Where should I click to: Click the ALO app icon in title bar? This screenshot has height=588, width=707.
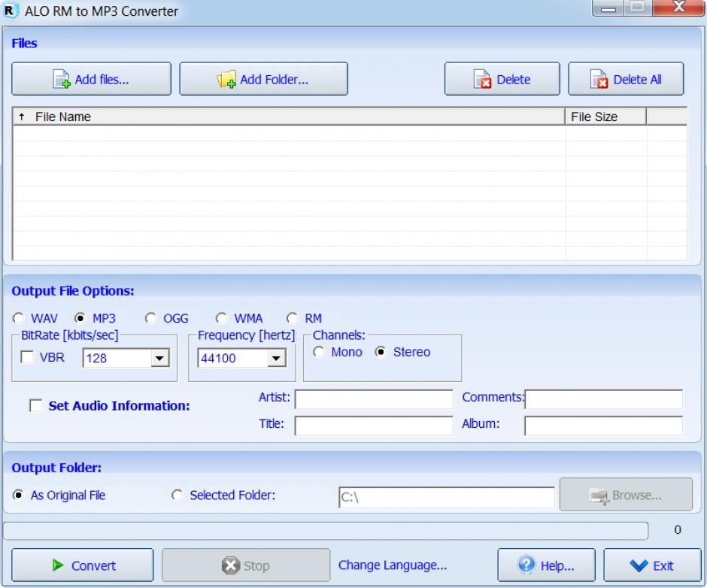tap(11, 11)
